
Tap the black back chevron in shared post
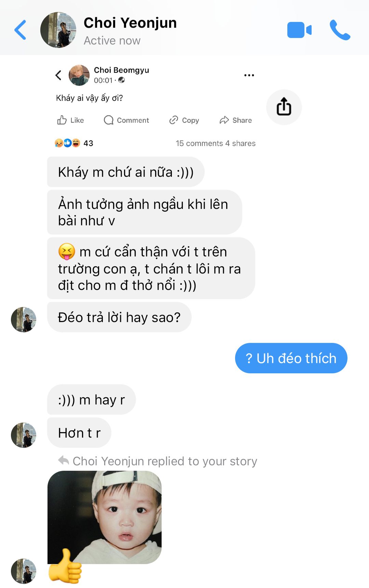click(x=58, y=75)
